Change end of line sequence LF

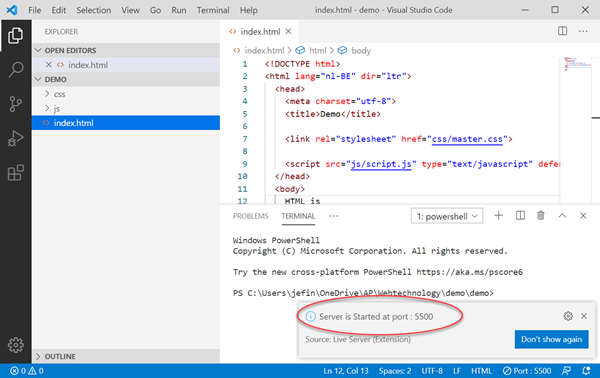point(457,371)
